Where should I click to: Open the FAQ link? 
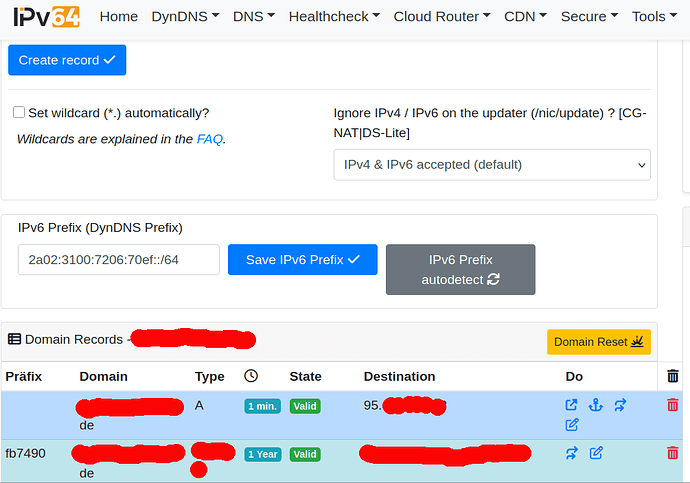pos(209,139)
